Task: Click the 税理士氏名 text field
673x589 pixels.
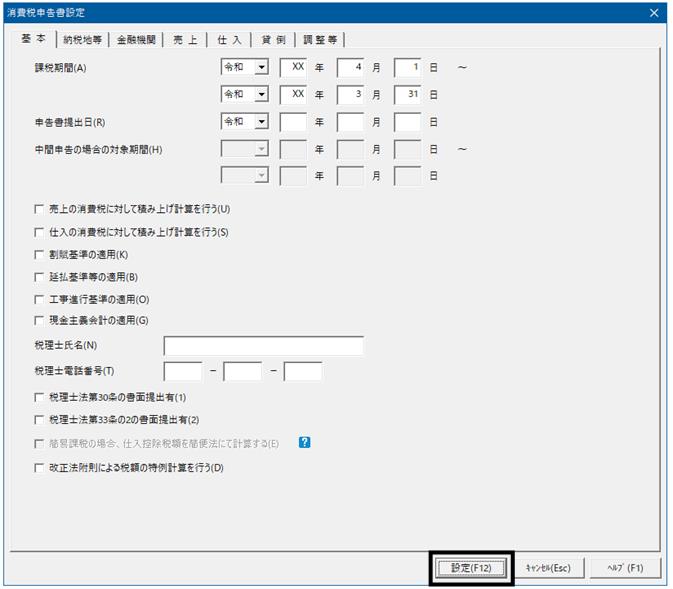Action: [x=264, y=346]
